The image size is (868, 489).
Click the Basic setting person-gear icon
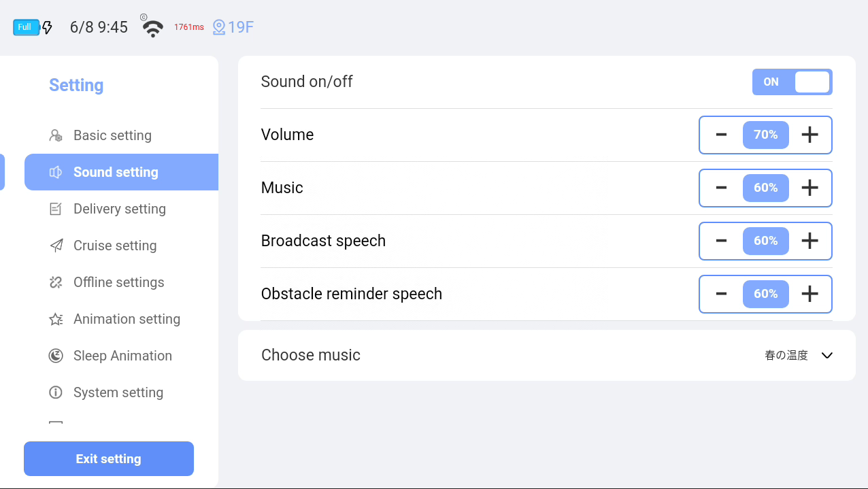click(56, 135)
